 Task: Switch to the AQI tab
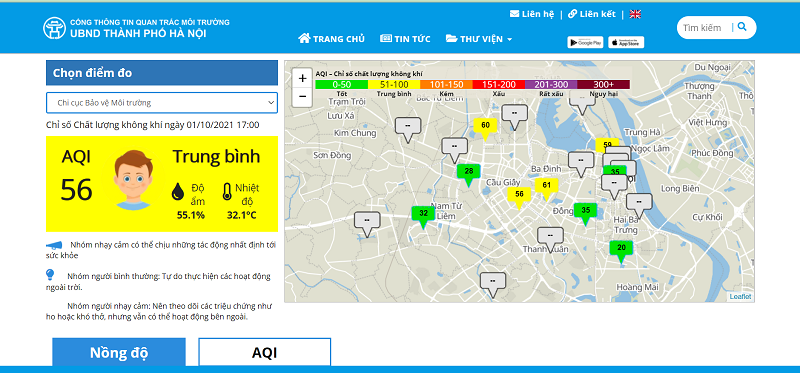tap(264, 352)
